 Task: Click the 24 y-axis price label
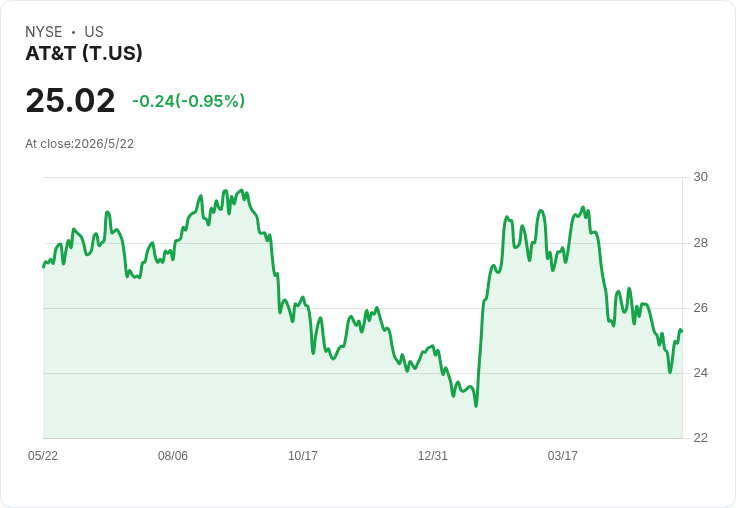tap(700, 373)
